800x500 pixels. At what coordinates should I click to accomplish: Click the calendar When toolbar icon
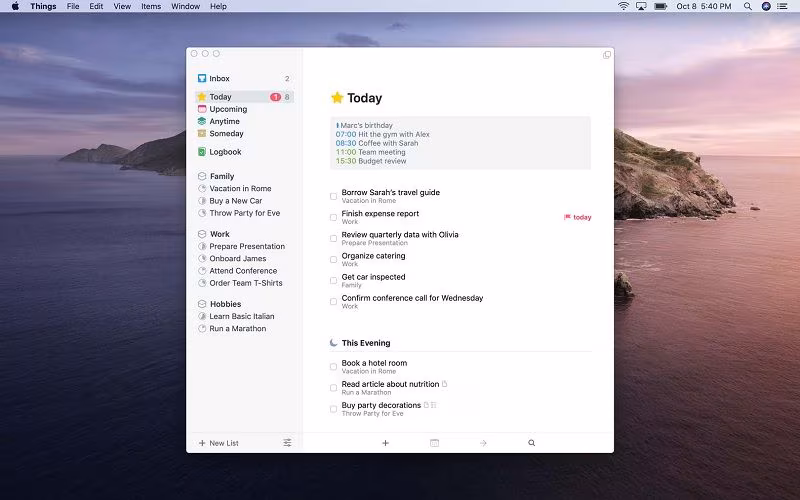pyautogui.click(x=434, y=443)
